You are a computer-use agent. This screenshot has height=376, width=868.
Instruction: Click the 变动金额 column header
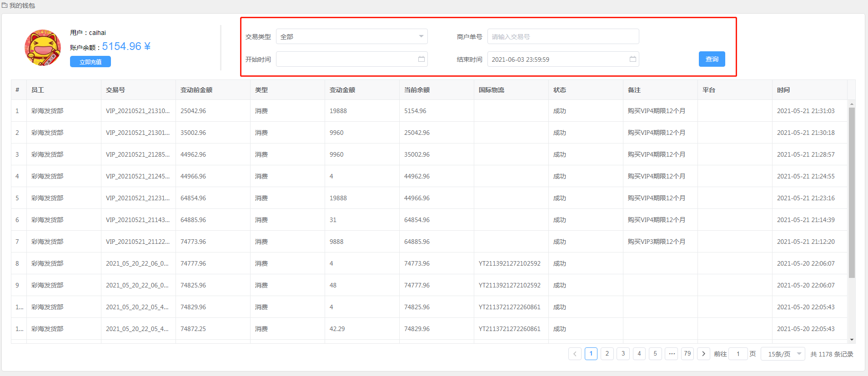pyautogui.click(x=342, y=90)
